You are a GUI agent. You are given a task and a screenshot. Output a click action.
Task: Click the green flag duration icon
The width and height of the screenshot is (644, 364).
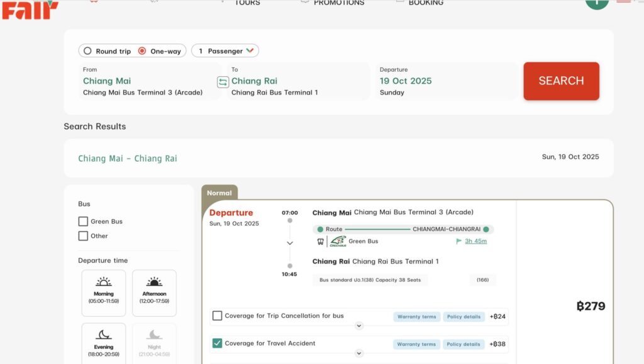458,241
